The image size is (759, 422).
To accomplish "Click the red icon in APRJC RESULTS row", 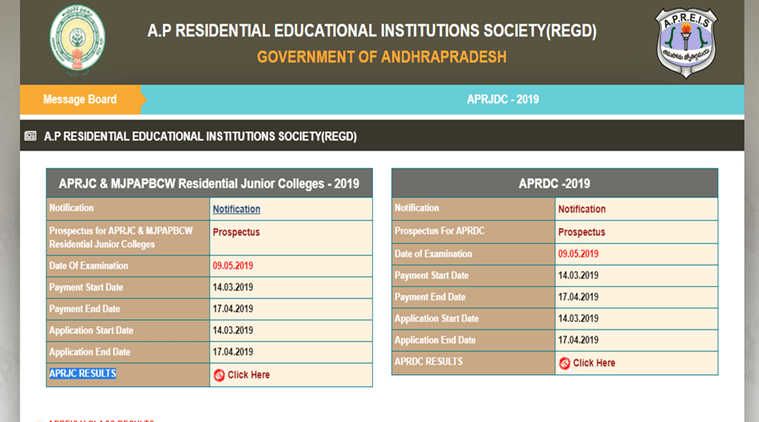I will click(219, 375).
